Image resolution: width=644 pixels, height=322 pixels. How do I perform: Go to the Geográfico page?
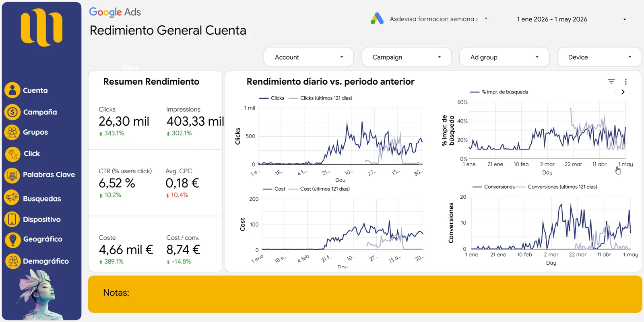click(43, 239)
